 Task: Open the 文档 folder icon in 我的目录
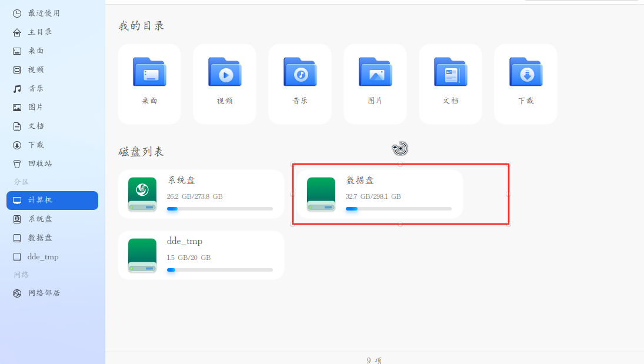[451, 72]
